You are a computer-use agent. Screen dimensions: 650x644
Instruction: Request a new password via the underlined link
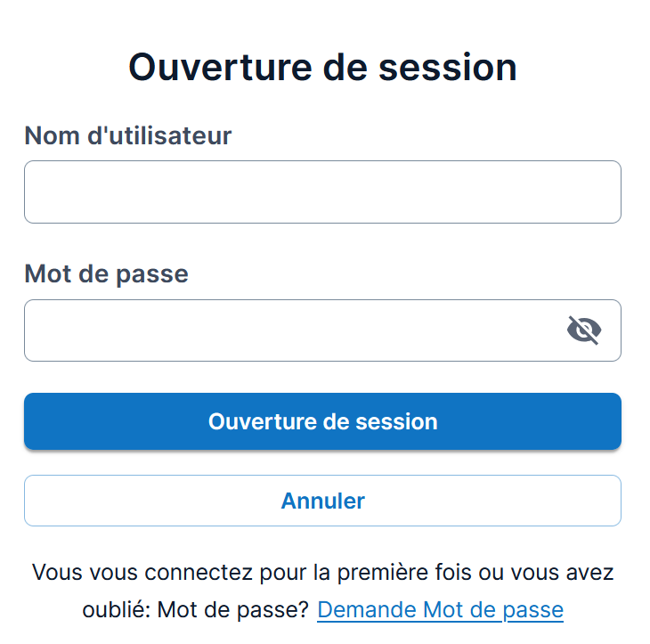(440, 609)
